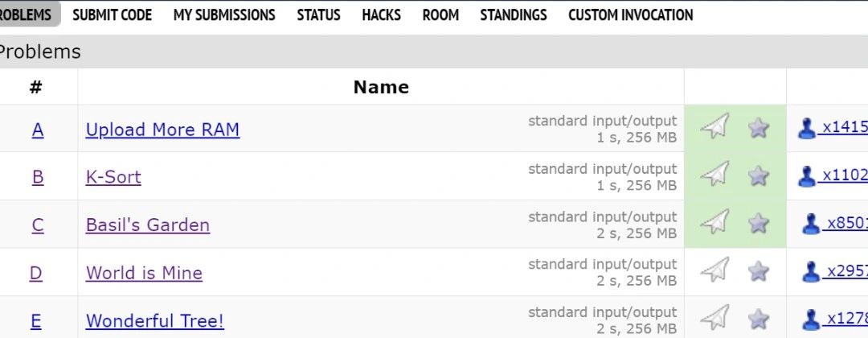
Task: Toggle favorite star for Upload More RAM
Action: [x=759, y=128]
